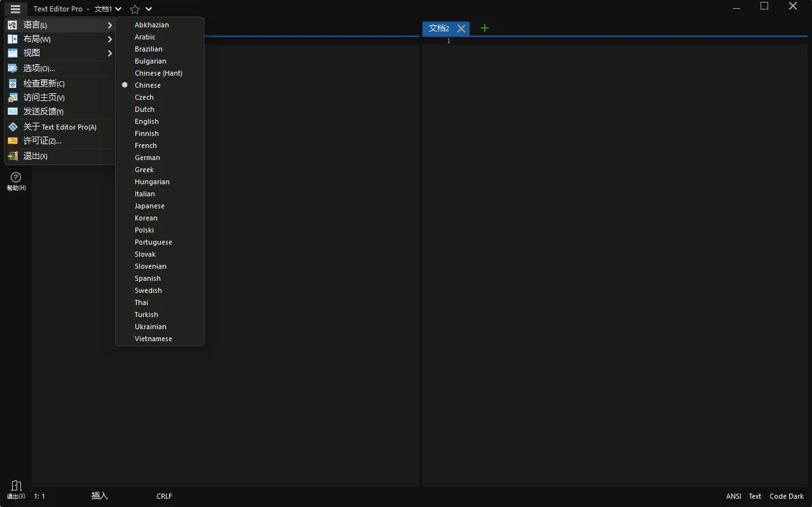Click the license icon beside 许可证

click(x=13, y=140)
